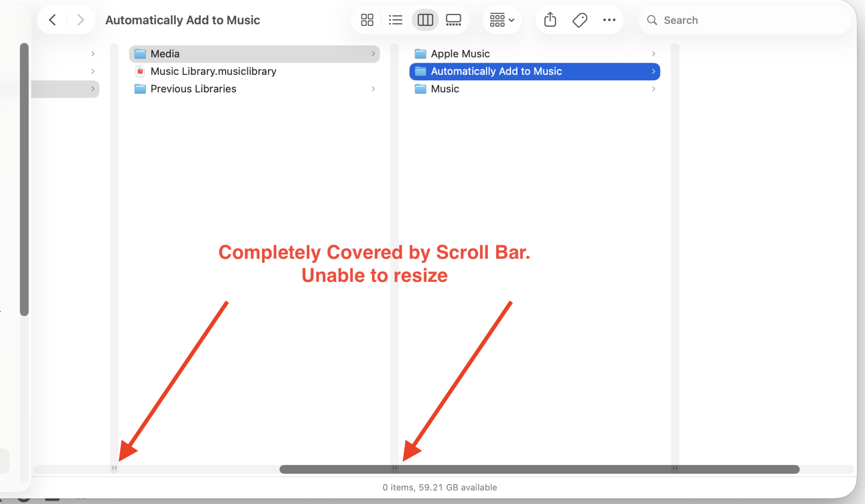This screenshot has height=504, width=865.
Task: Click the Back navigation arrow
Action: 52,20
